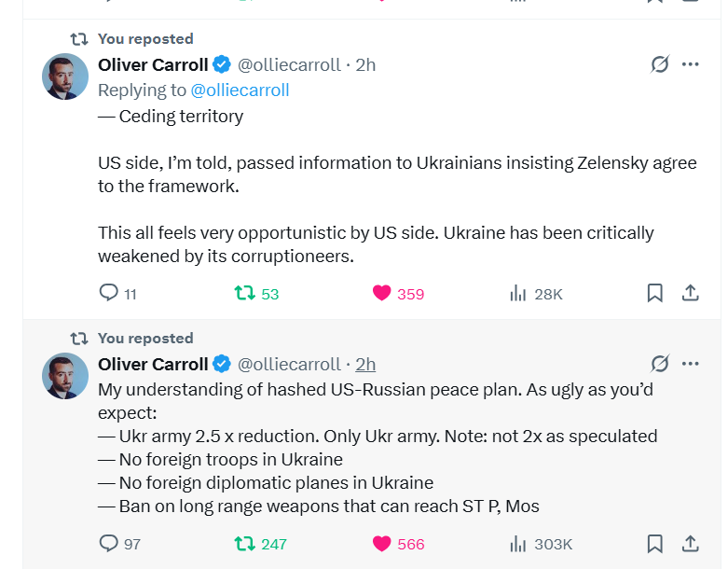Open Grok icon on first post
The width and height of the screenshot is (728, 569).
660,64
